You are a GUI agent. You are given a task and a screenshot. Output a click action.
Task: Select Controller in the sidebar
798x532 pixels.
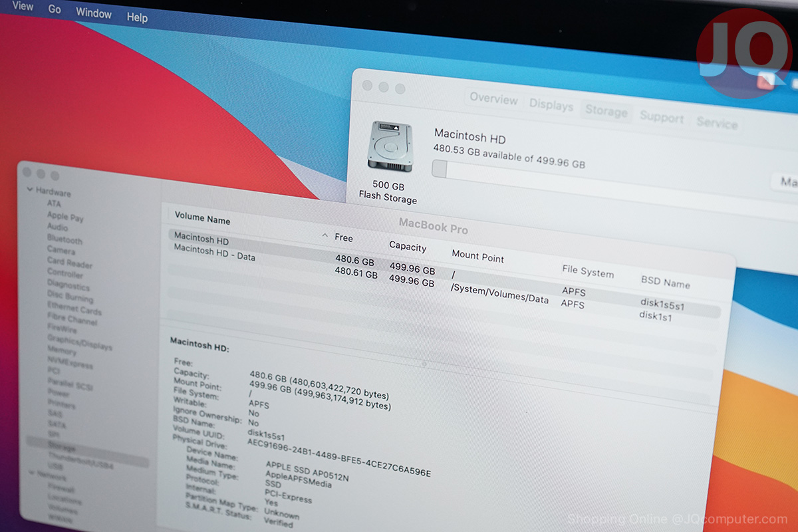click(65, 274)
